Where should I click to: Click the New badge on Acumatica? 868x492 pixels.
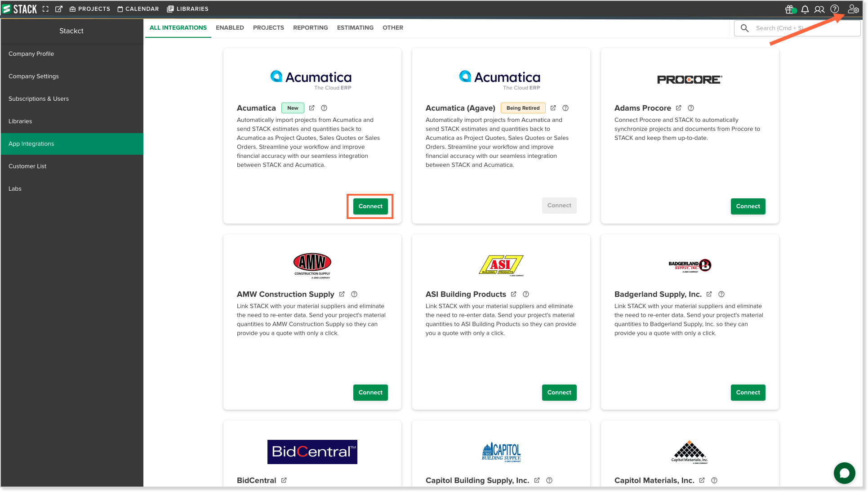tap(293, 108)
